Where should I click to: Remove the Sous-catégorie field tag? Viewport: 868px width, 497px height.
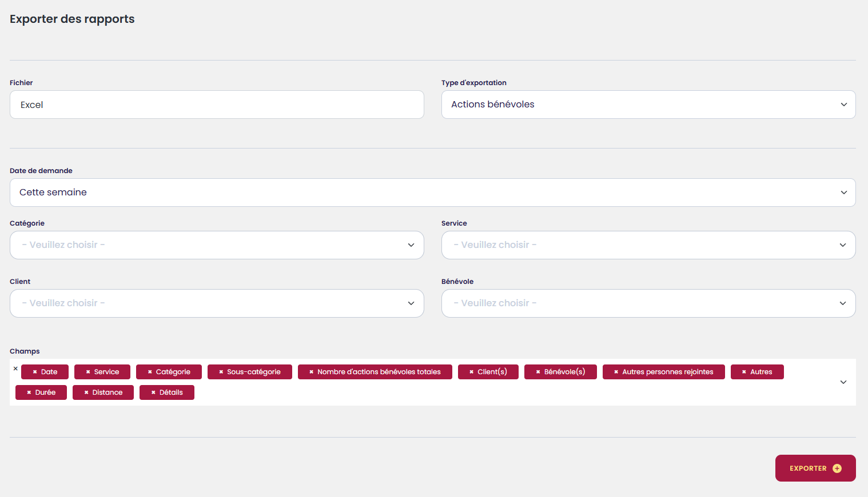[221, 372]
